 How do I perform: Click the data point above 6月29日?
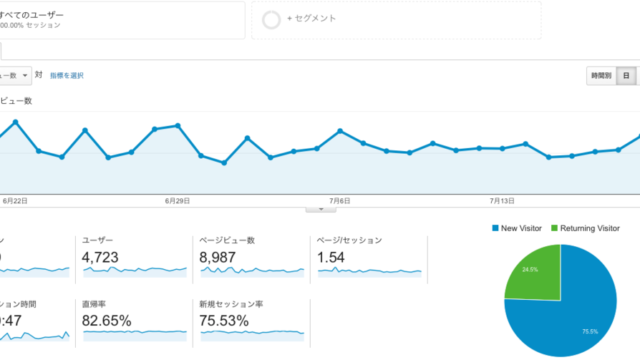178,126
